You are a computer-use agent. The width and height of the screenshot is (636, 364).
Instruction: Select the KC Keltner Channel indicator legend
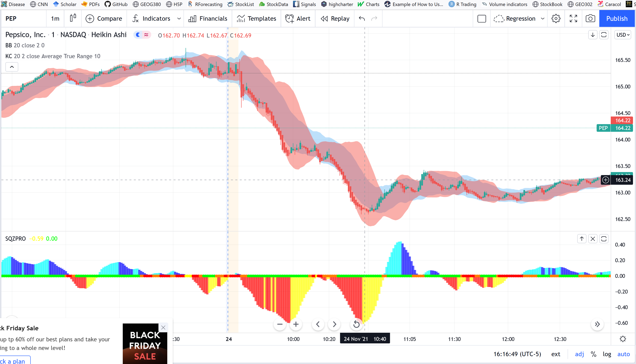pos(53,56)
